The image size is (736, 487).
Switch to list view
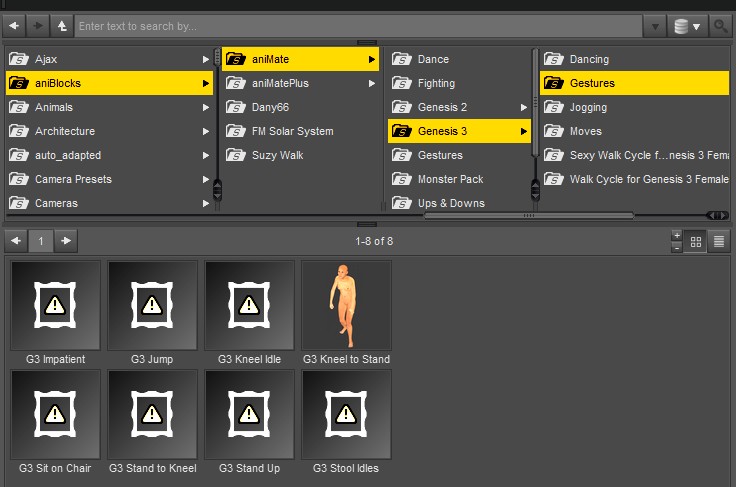coord(719,242)
